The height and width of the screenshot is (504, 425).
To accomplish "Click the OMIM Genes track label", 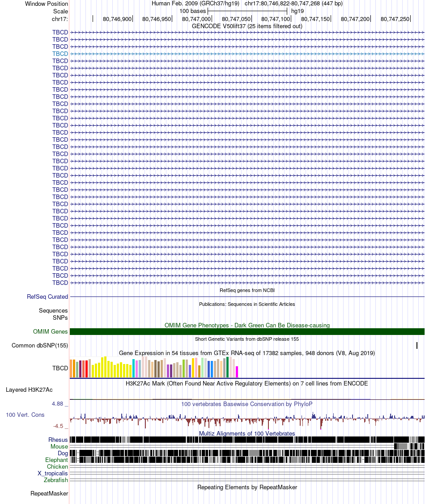I will pos(51,331).
